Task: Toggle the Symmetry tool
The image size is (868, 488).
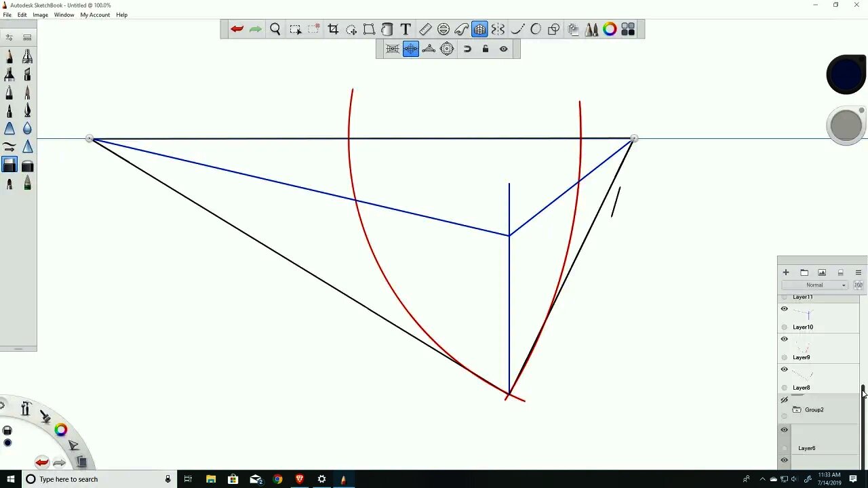Action: (x=498, y=29)
